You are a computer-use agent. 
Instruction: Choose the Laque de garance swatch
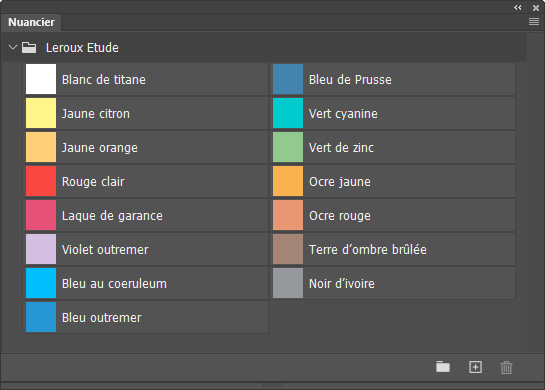pyautogui.click(x=41, y=215)
